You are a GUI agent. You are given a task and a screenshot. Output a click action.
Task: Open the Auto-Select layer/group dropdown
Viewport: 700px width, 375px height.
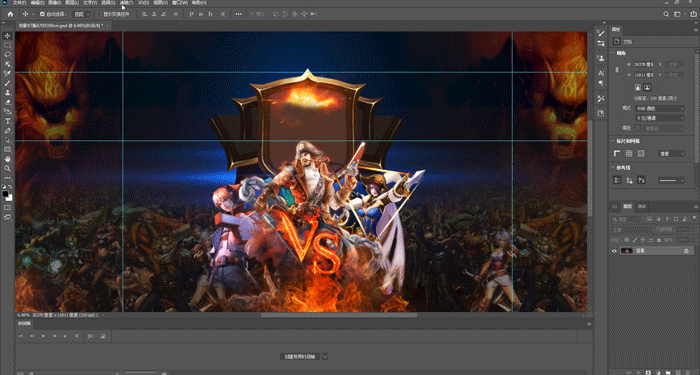pos(81,14)
